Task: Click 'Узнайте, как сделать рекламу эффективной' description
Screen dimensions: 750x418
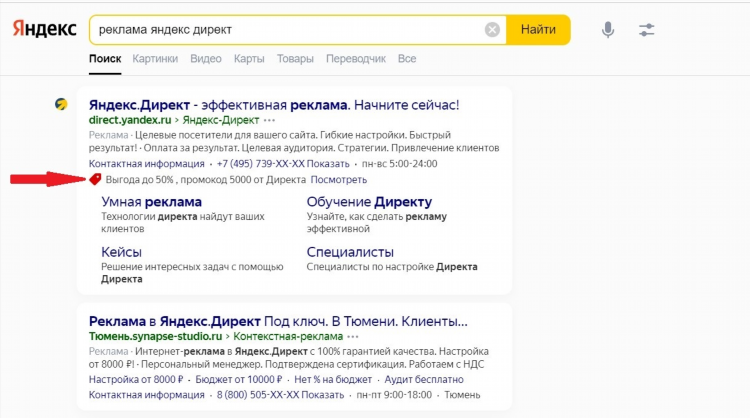Action: point(376,222)
